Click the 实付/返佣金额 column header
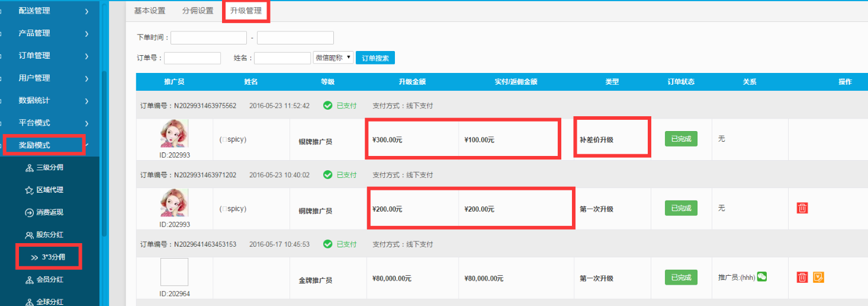The image size is (868, 306). 516,82
